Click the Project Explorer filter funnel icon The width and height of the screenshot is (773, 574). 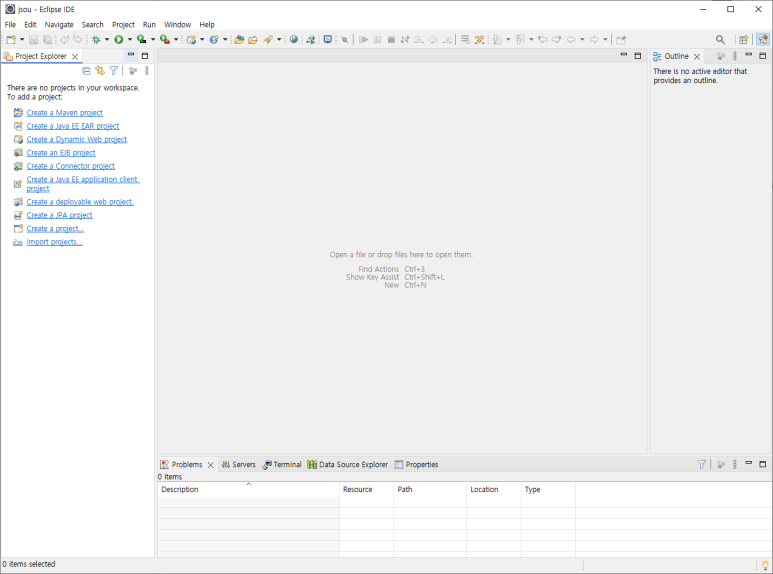click(114, 71)
